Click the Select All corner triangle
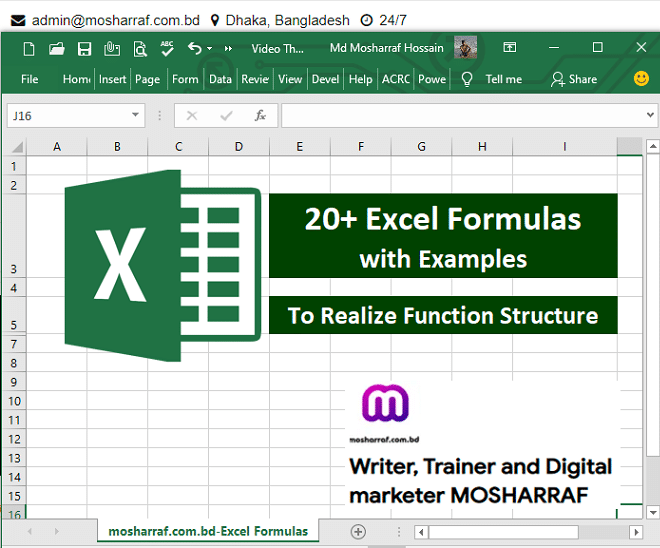660x548 pixels. tap(16, 147)
